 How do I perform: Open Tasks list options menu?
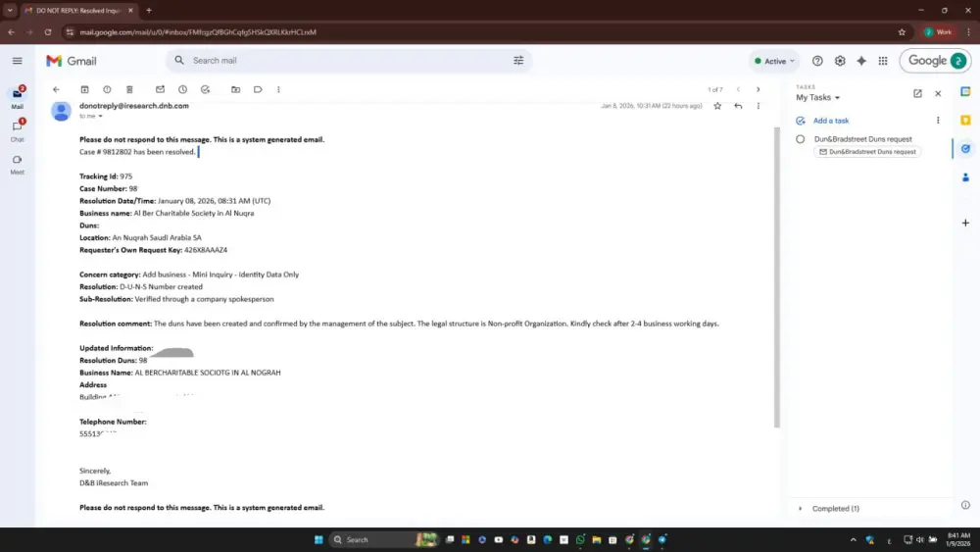click(x=938, y=120)
